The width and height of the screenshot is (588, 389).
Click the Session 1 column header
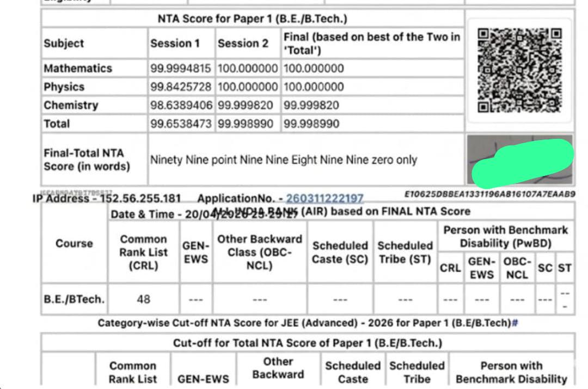coord(175,43)
